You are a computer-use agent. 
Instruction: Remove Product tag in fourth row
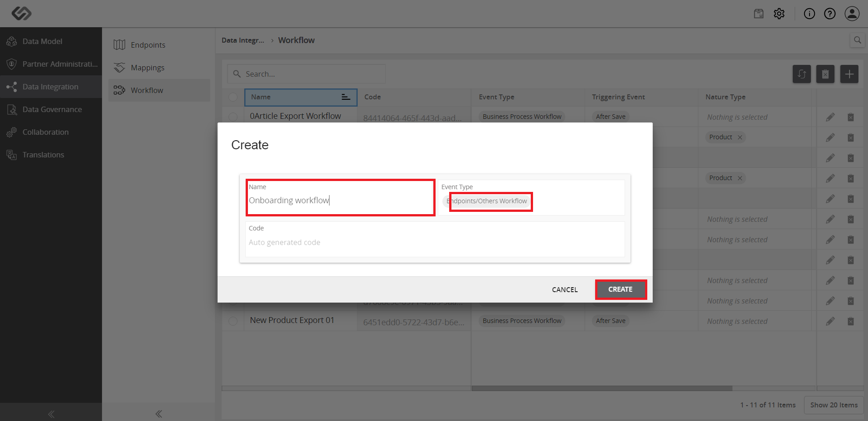(x=740, y=178)
